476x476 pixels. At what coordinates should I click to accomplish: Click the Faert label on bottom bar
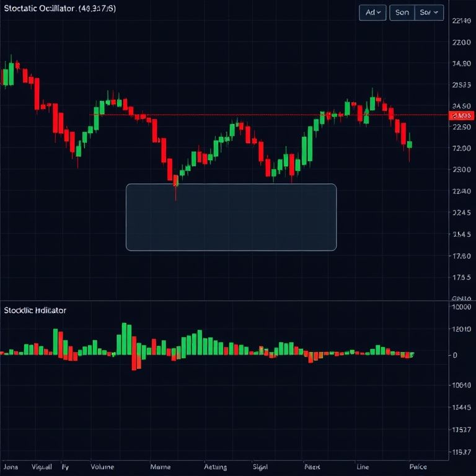click(x=312, y=467)
